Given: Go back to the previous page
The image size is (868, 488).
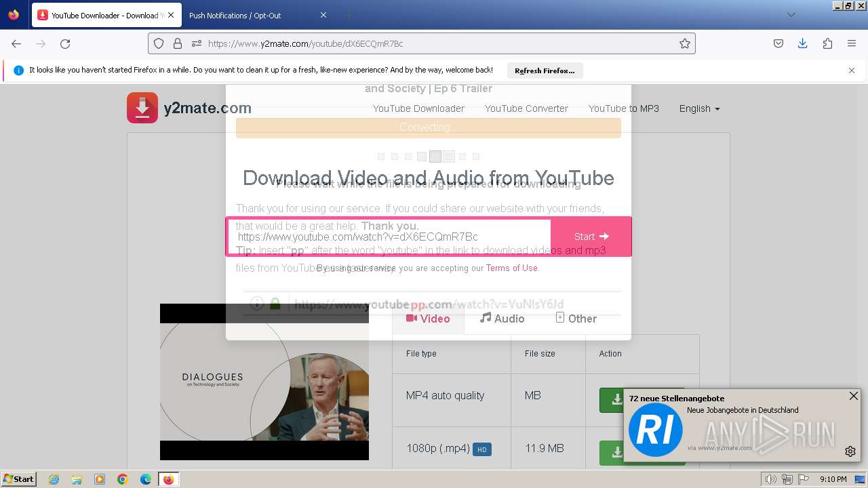Looking at the screenshot, I should tap(16, 43).
